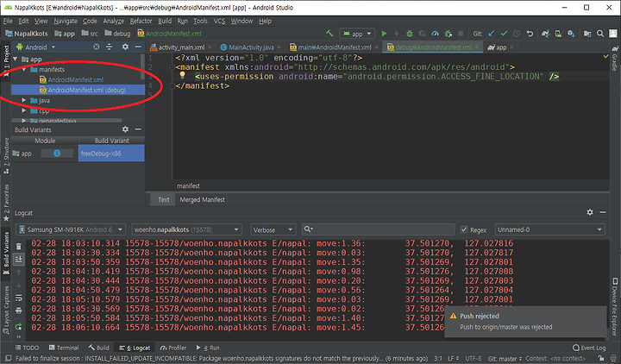This screenshot has width=621, height=364.
Task: Open the Verbose log level dropdown
Action: click(x=273, y=229)
